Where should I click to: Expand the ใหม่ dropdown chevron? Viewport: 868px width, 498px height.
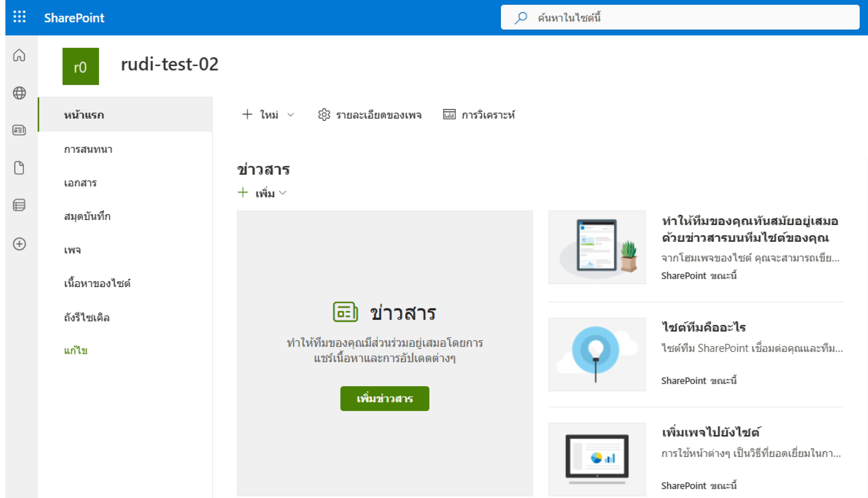(x=291, y=115)
